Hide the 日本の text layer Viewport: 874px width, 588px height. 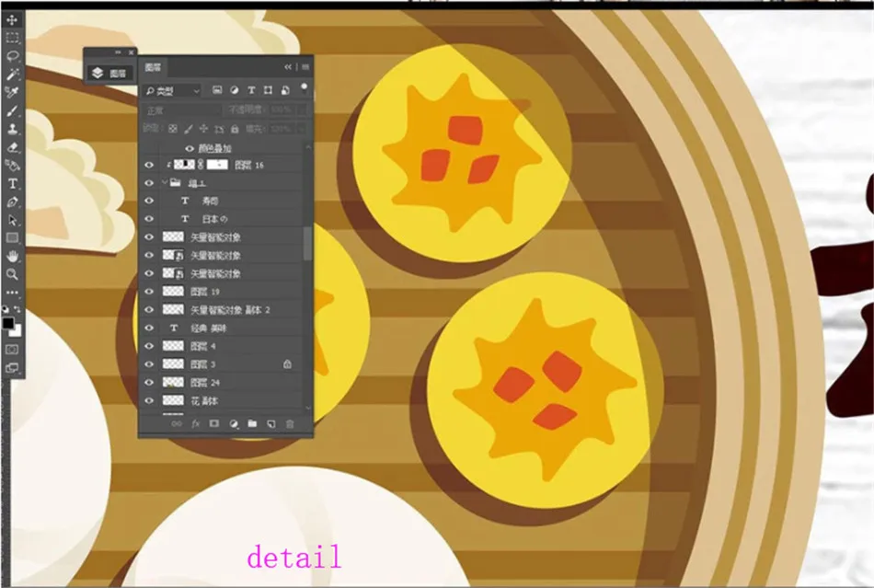click(149, 219)
